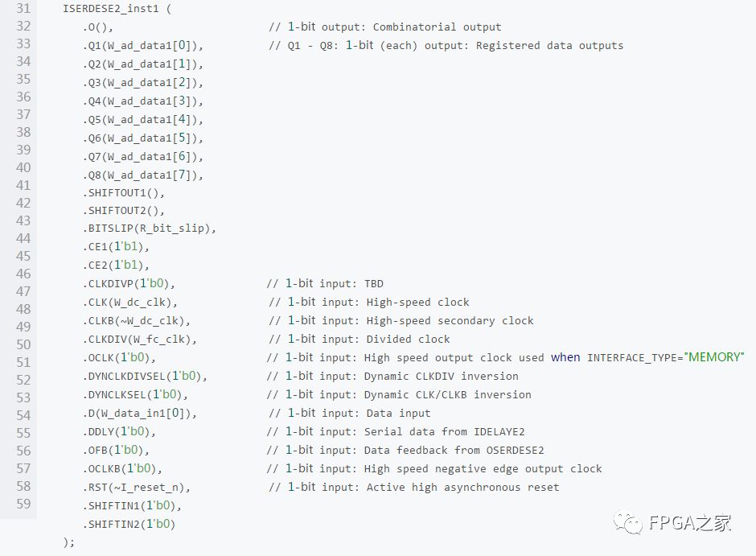Click the .CLK(W_dc_clk) port connection
Screen dimensions: 756x556
pyautogui.click(x=130, y=303)
